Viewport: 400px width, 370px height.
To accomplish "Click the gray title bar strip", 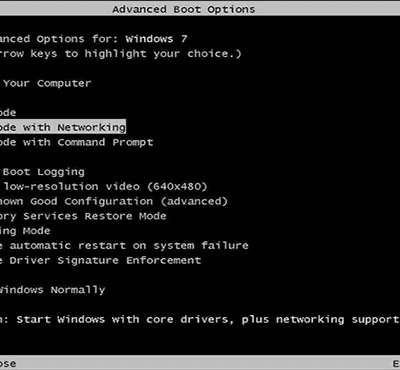I will 200,8.
